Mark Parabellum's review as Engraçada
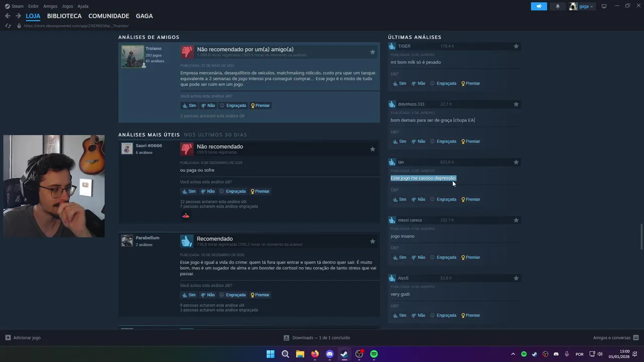 pyautogui.click(x=232, y=295)
